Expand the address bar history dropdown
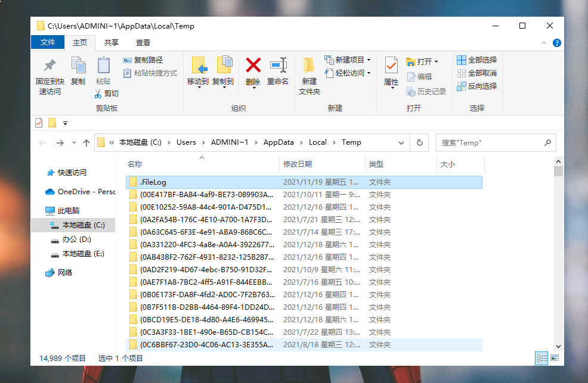The width and height of the screenshot is (588, 383). click(x=401, y=142)
